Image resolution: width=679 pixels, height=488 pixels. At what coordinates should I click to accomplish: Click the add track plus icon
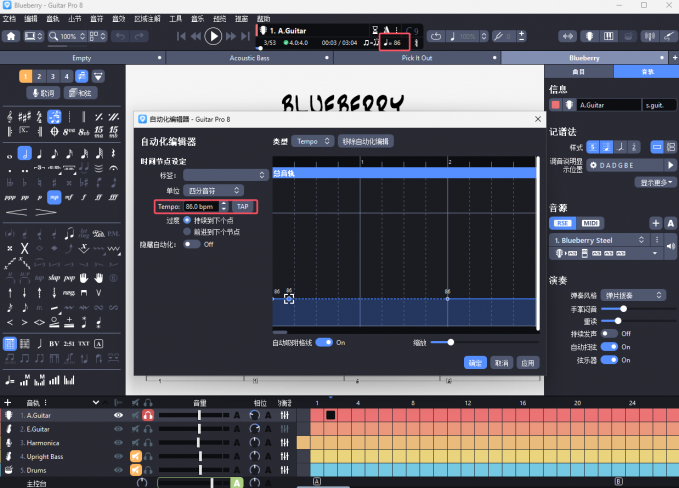[8, 402]
